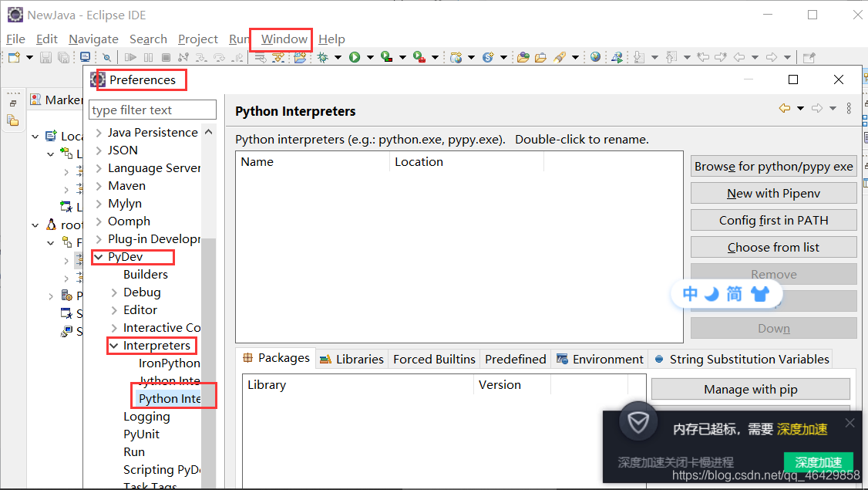Open Preferences back history dropdown arrow
This screenshot has width=868, height=490.
(x=800, y=108)
